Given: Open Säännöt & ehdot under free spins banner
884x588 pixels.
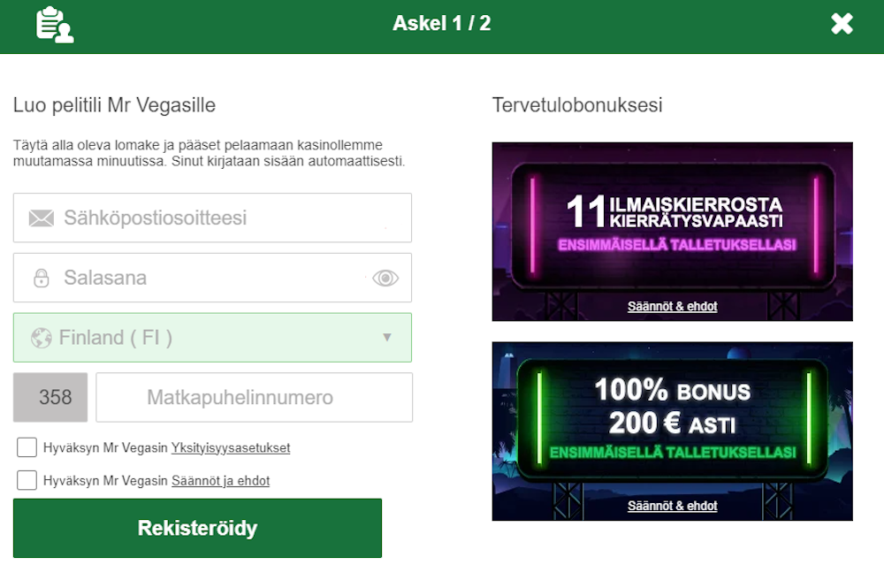Looking at the screenshot, I should pos(672,306).
